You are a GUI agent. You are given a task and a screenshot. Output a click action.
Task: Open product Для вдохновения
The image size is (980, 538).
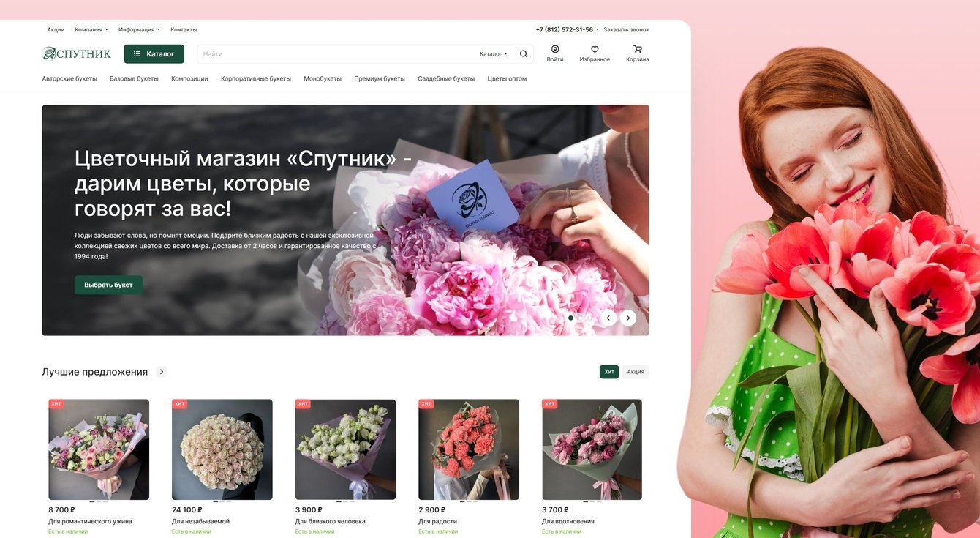click(568, 521)
